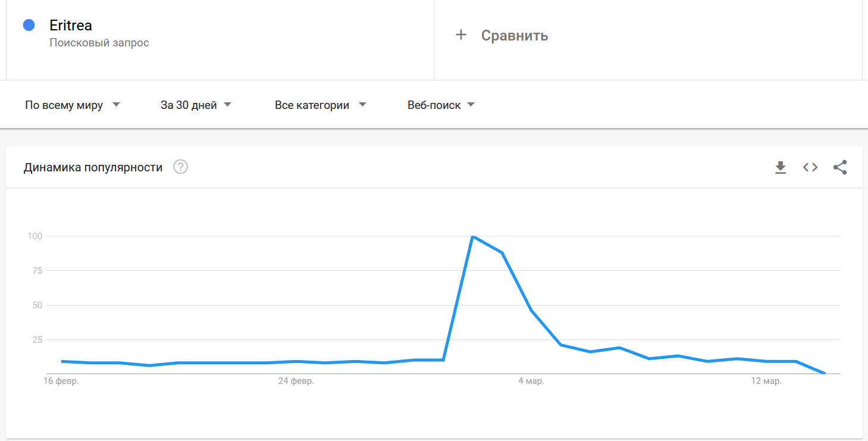Expand the За 30 дней period dropdown

point(196,105)
